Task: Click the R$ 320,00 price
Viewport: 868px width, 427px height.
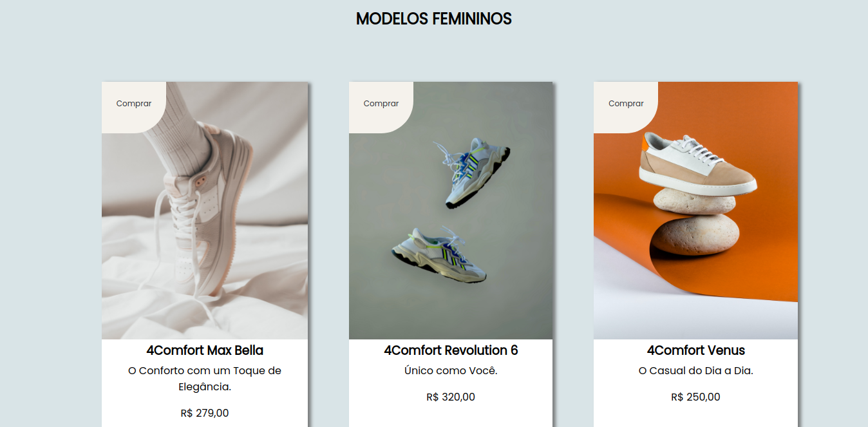Action: tap(451, 397)
